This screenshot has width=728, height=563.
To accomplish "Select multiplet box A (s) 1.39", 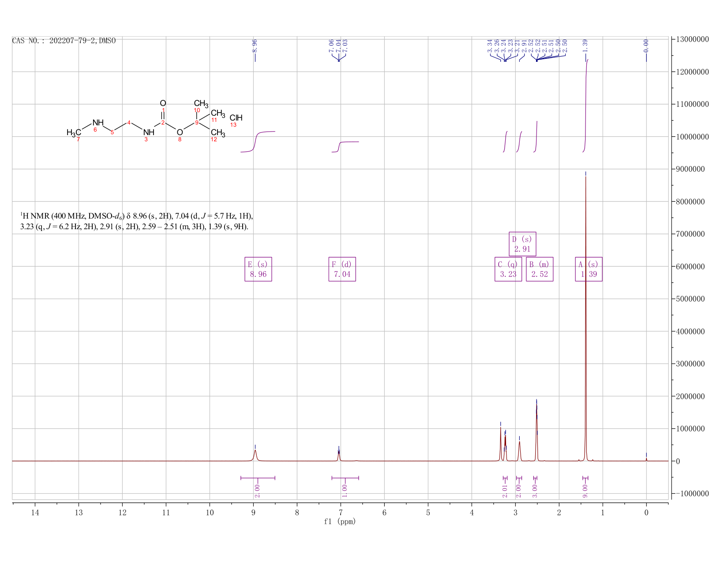I will [589, 269].
